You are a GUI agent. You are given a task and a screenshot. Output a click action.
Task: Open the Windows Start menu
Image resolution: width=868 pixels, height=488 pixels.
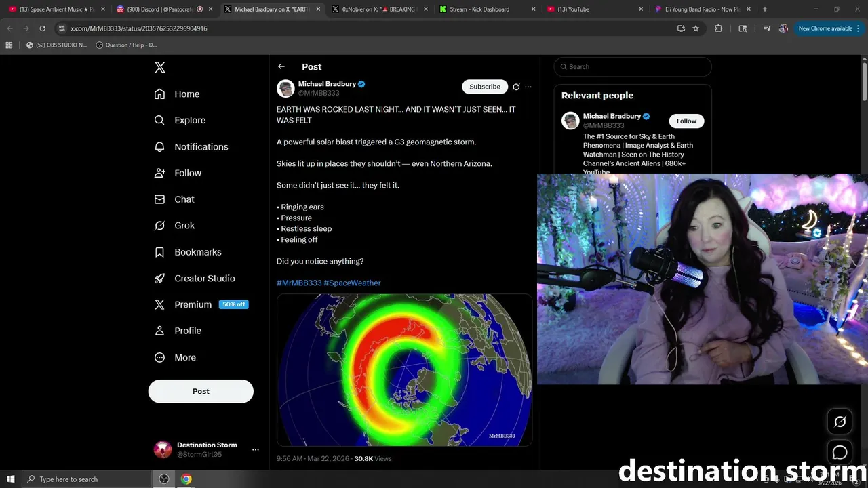[x=10, y=479]
